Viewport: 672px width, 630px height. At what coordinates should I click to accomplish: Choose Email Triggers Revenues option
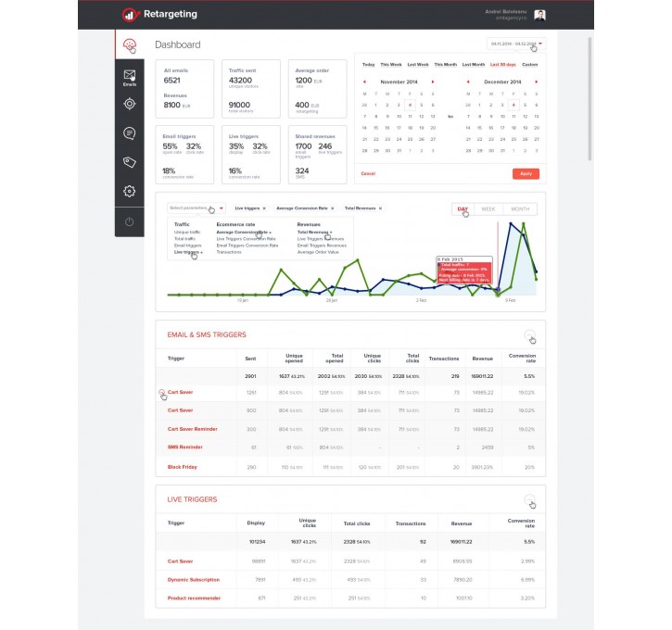322,246
